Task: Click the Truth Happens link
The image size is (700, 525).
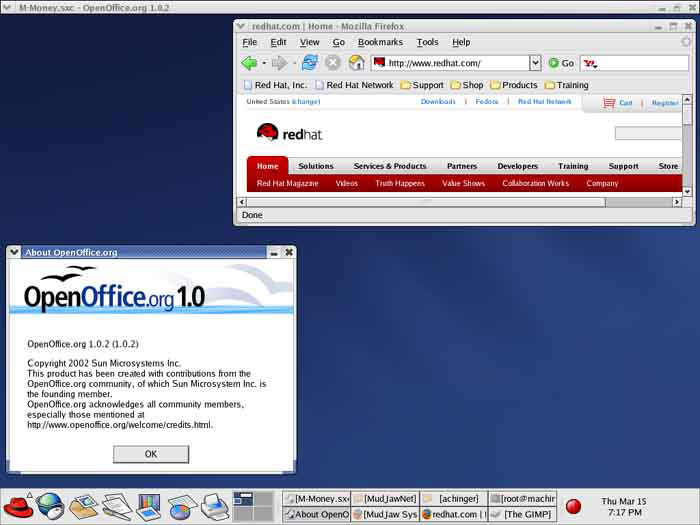Action: click(x=400, y=183)
